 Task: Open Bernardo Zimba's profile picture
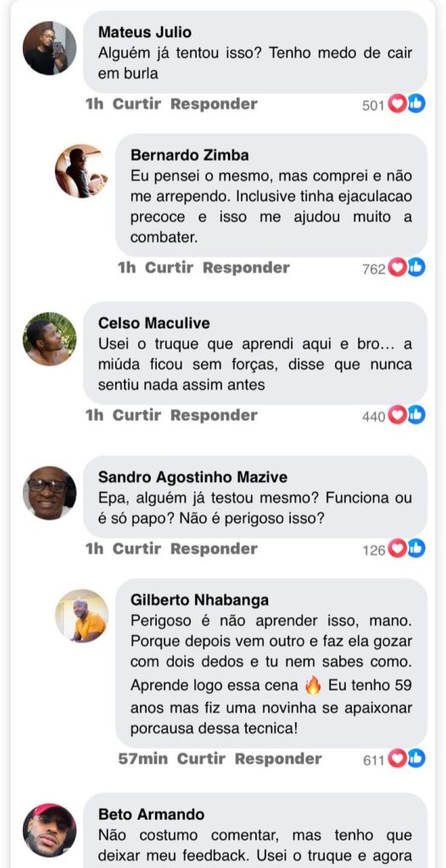tap(81, 171)
